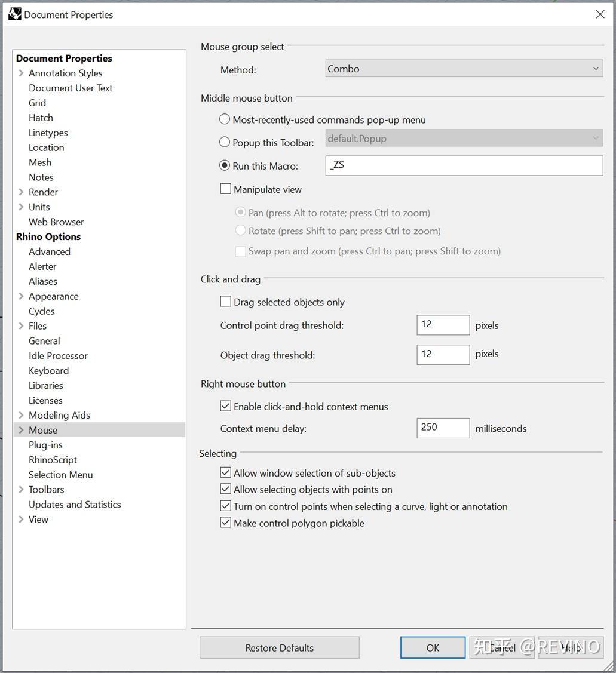Check Drag selected objects only
The height and width of the screenshot is (673, 616).
tap(225, 302)
